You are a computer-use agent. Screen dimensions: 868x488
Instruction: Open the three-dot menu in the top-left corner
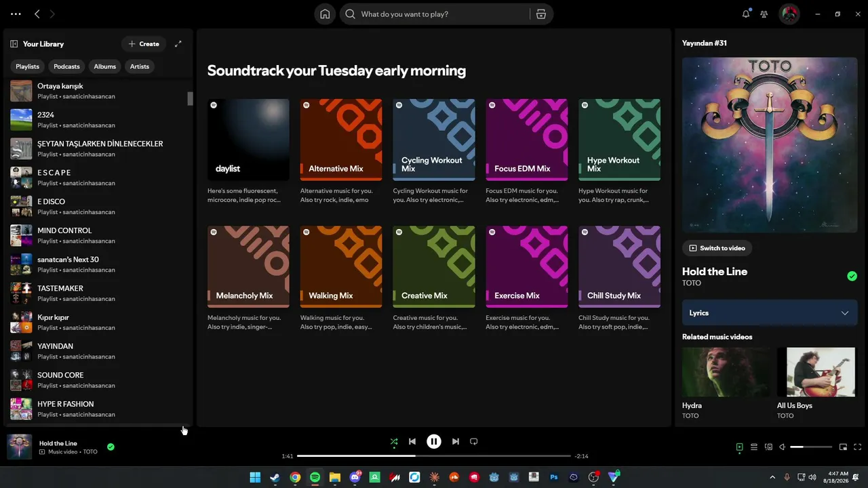click(16, 14)
